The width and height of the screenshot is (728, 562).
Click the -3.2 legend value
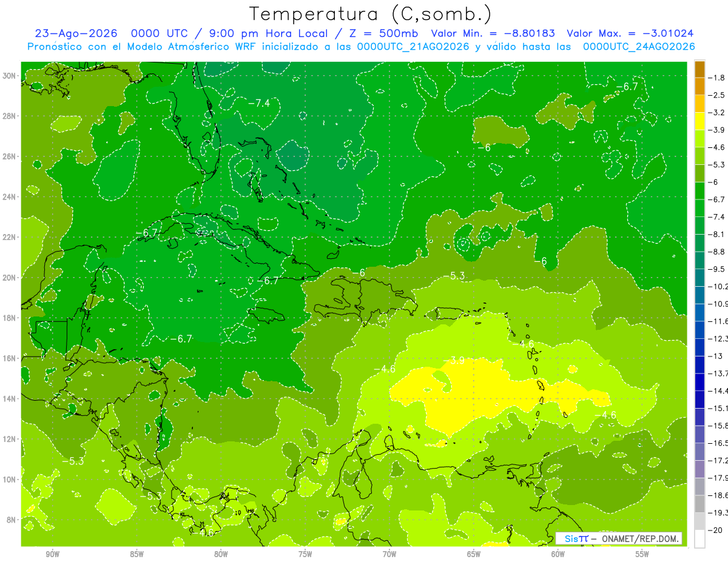coord(717,113)
